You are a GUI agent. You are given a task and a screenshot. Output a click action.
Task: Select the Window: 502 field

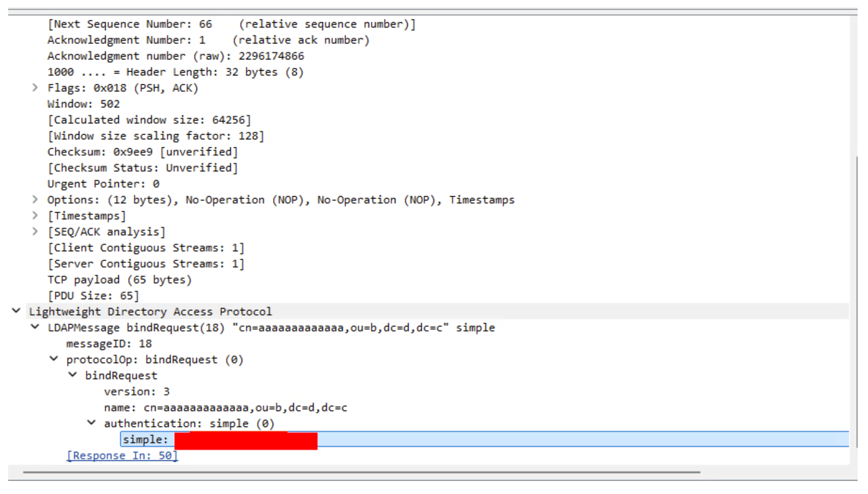pos(83,104)
